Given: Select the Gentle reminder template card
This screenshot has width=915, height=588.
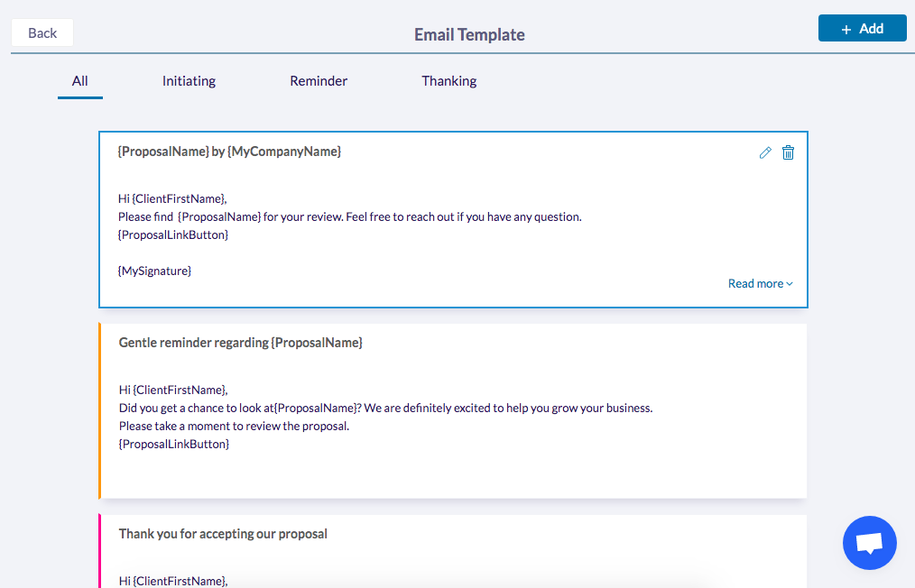Looking at the screenshot, I should click(453, 410).
